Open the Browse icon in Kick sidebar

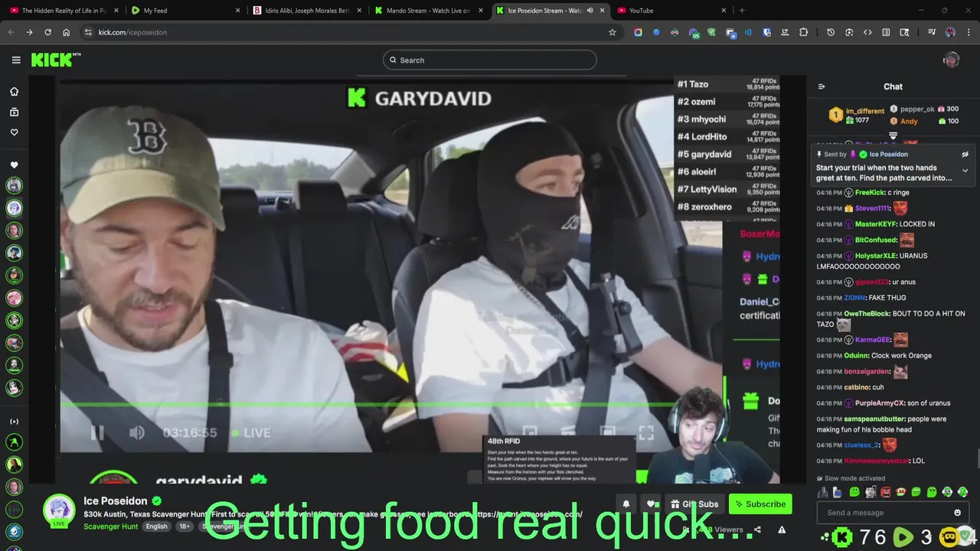[14, 112]
